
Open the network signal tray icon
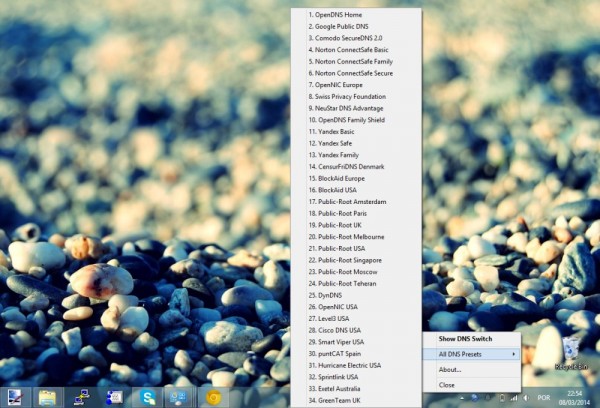[514, 398]
